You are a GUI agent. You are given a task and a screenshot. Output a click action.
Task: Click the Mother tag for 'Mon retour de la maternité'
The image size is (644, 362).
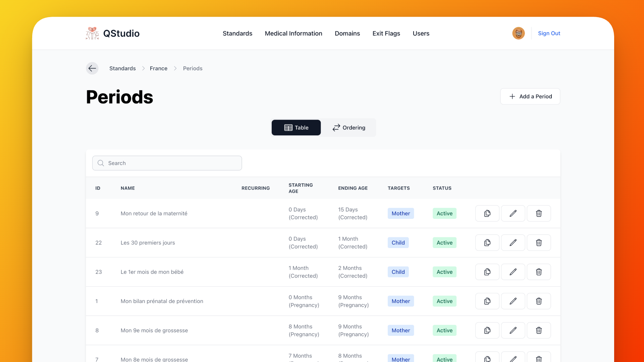(401, 214)
